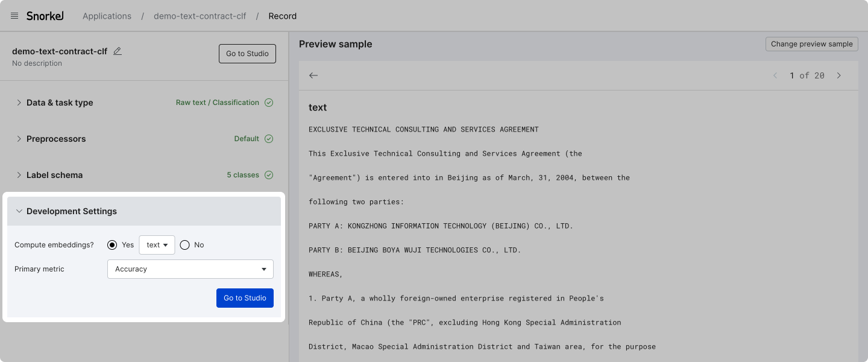Click the Preview sample heading

coord(336,44)
